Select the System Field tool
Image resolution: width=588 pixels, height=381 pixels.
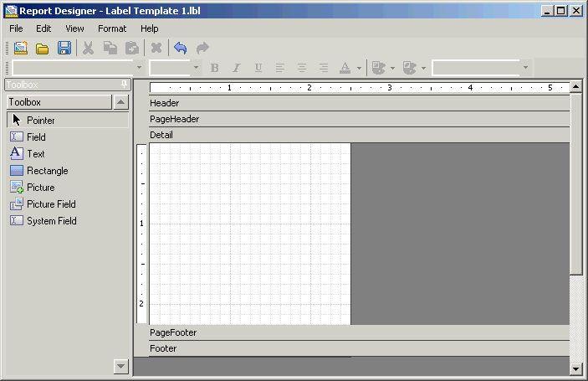pyautogui.click(x=68, y=221)
